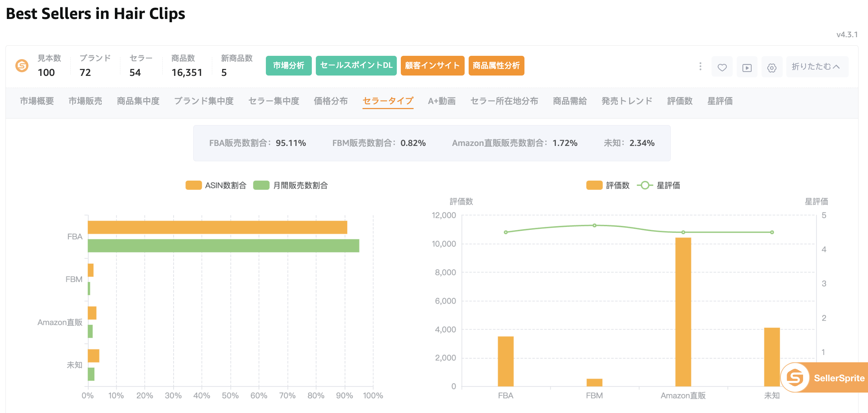
Task: Toggle 評価数 legend in right chart
Action: (x=608, y=185)
